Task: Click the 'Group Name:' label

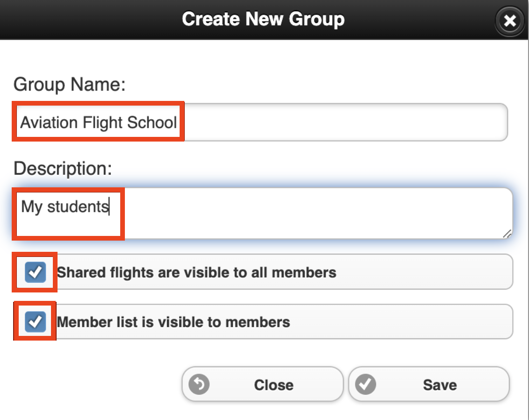Action: coord(70,84)
